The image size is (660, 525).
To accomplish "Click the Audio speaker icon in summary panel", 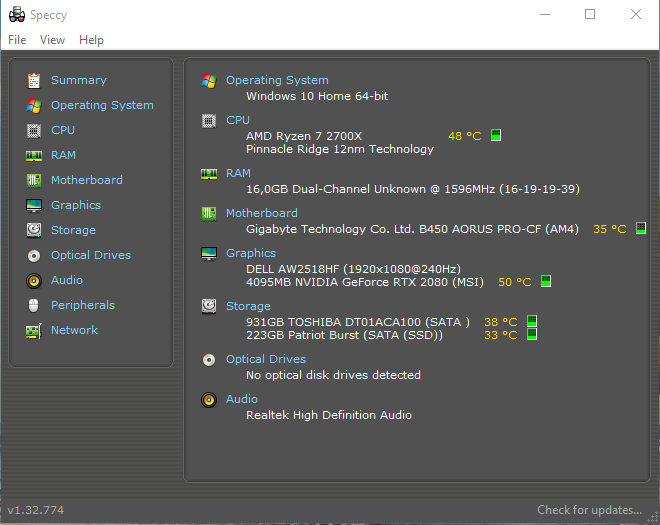I will click(x=209, y=400).
